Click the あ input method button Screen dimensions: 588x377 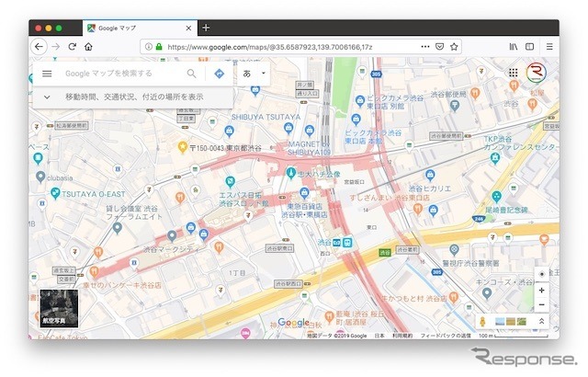(247, 74)
